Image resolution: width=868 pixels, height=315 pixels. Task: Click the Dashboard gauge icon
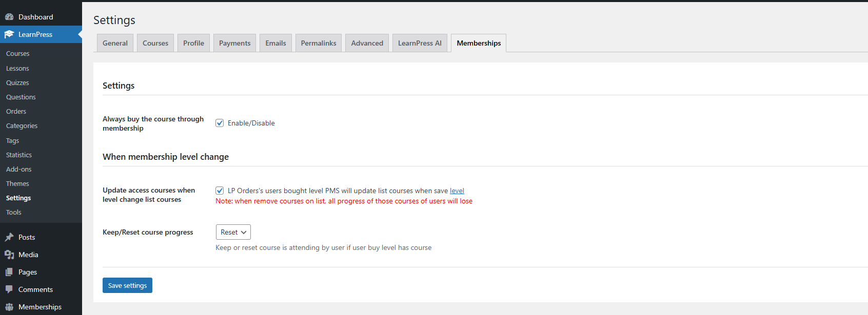[9, 17]
